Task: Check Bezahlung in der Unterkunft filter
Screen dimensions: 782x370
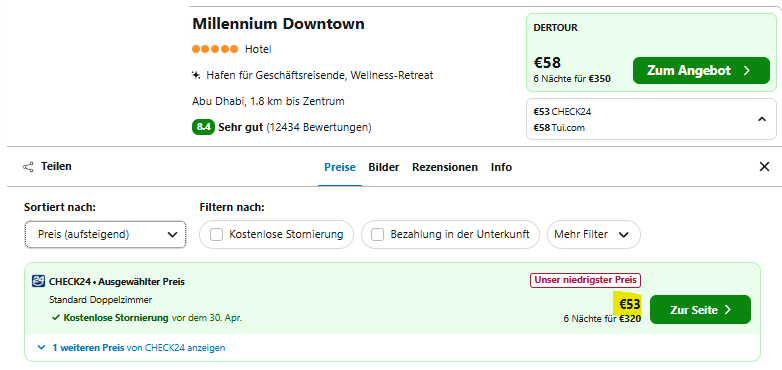Action: (378, 234)
